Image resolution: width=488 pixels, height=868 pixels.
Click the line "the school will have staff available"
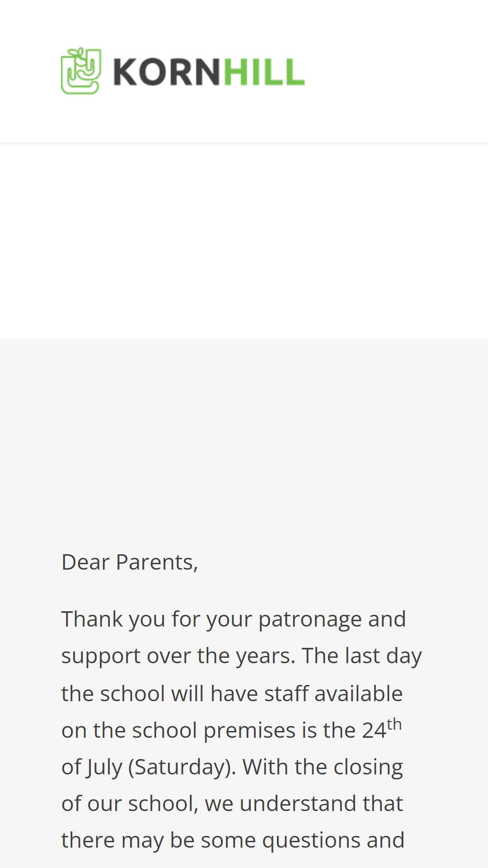pos(232,693)
